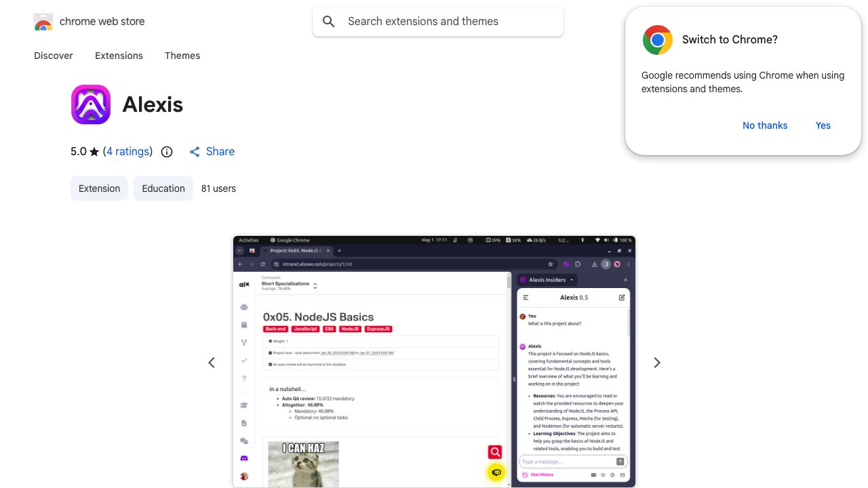This screenshot has height=488, width=868.
Task: Click the Chrome Web Store logo icon
Action: (43, 22)
